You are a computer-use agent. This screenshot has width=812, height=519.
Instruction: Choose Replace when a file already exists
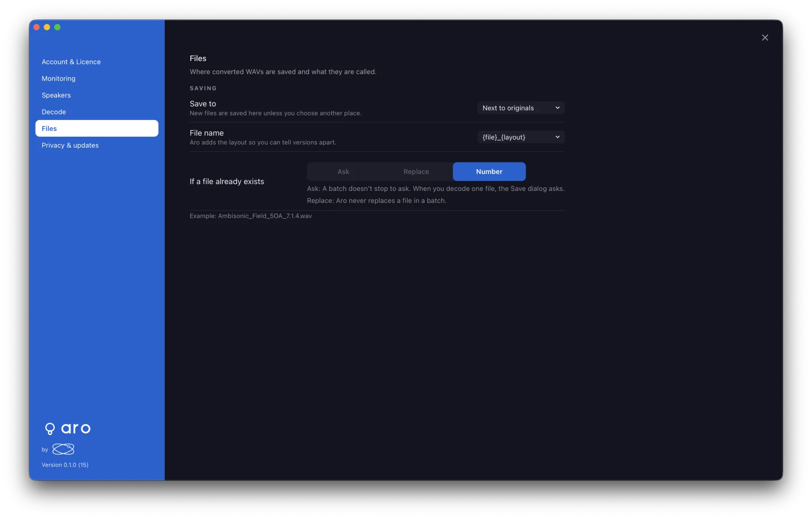point(416,171)
